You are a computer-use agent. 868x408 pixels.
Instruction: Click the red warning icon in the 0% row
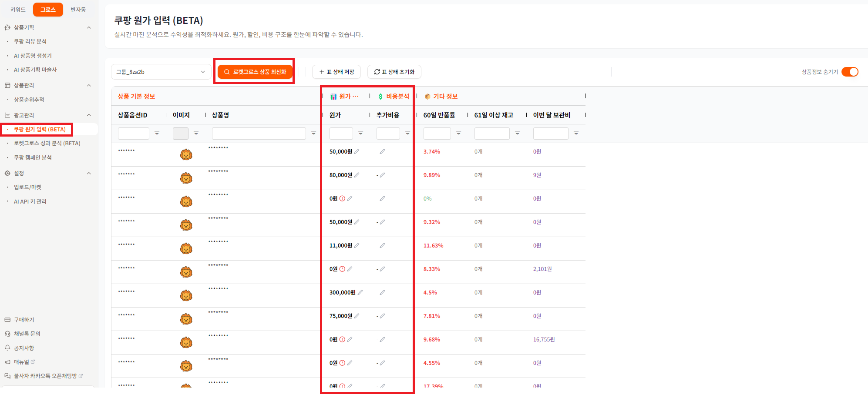(342, 198)
